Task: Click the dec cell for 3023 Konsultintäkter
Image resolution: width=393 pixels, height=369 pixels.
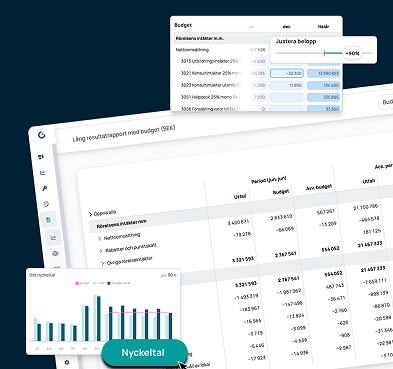Action: [x=287, y=85]
